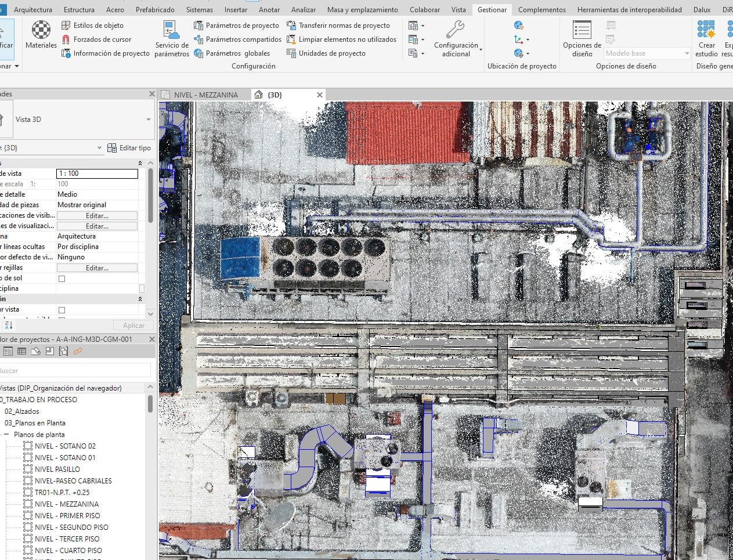Open Parámetros compartidos

(237, 39)
